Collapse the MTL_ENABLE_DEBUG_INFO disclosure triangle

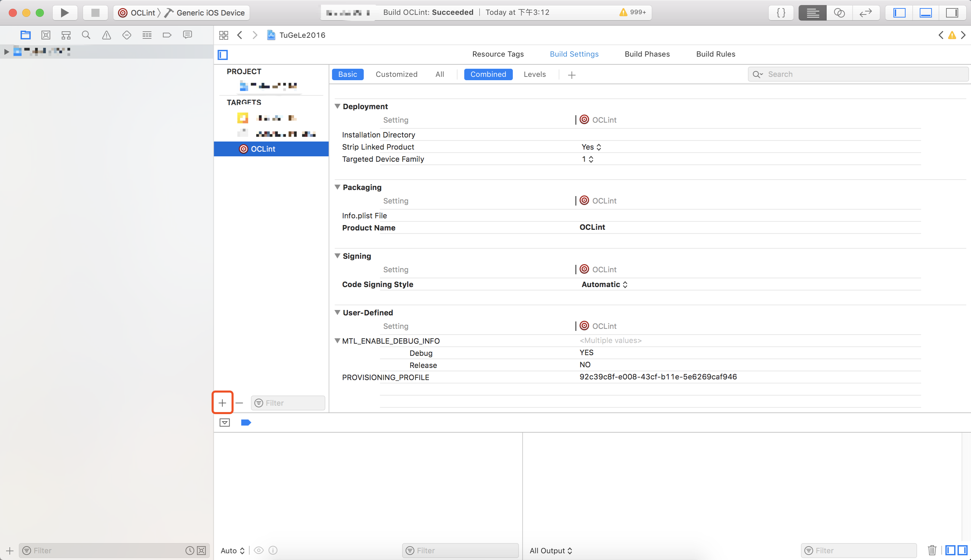click(x=337, y=341)
